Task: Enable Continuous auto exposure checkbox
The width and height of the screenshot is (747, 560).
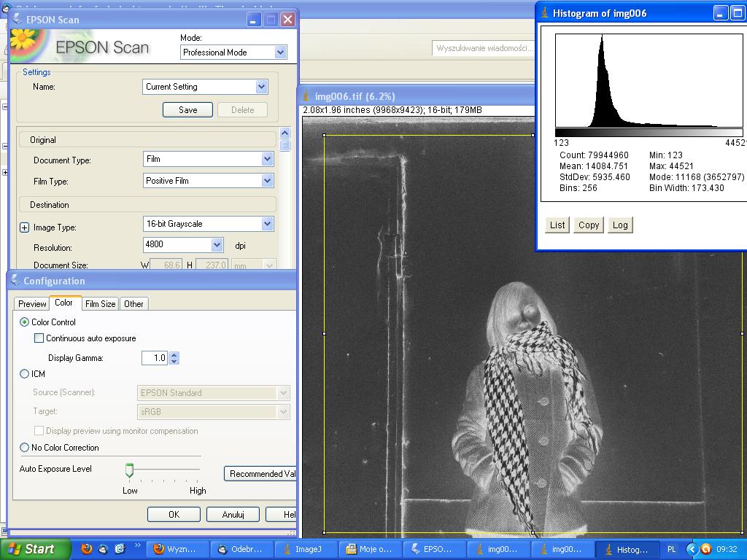Action: click(39, 338)
